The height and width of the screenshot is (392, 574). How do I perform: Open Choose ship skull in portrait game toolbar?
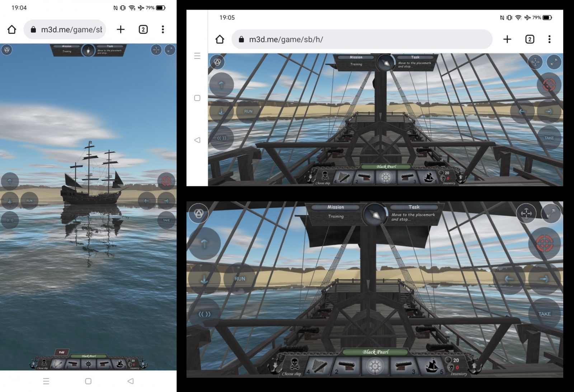click(44, 363)
